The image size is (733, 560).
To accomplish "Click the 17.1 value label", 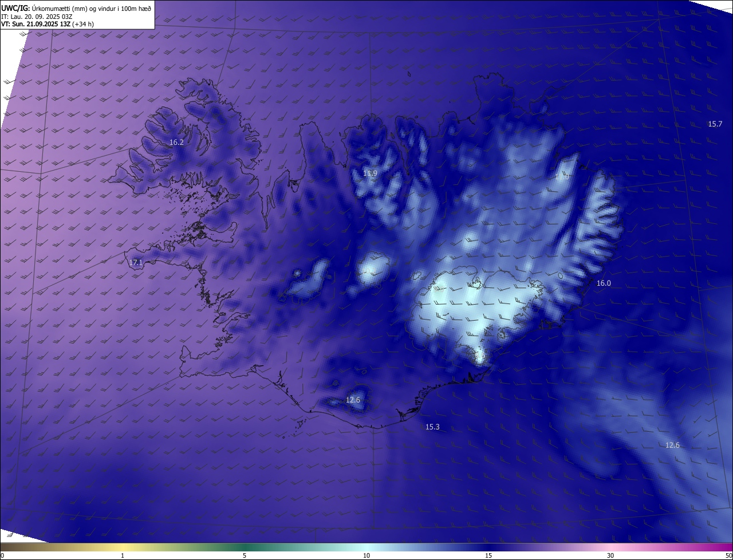I will 136,262.
